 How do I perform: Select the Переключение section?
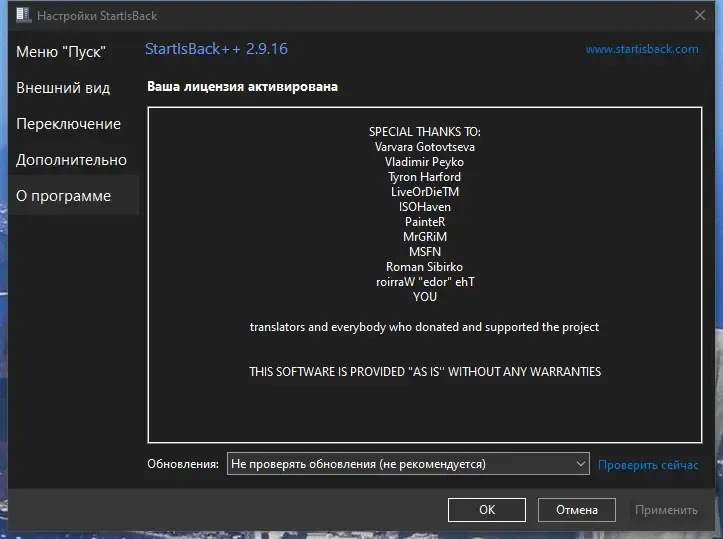[x=69, y=124]
